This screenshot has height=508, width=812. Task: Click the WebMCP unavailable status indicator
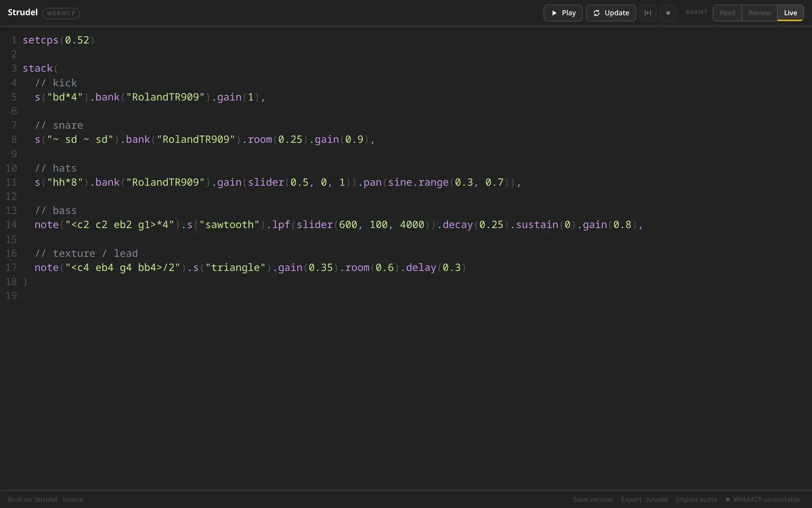[762, 499]
